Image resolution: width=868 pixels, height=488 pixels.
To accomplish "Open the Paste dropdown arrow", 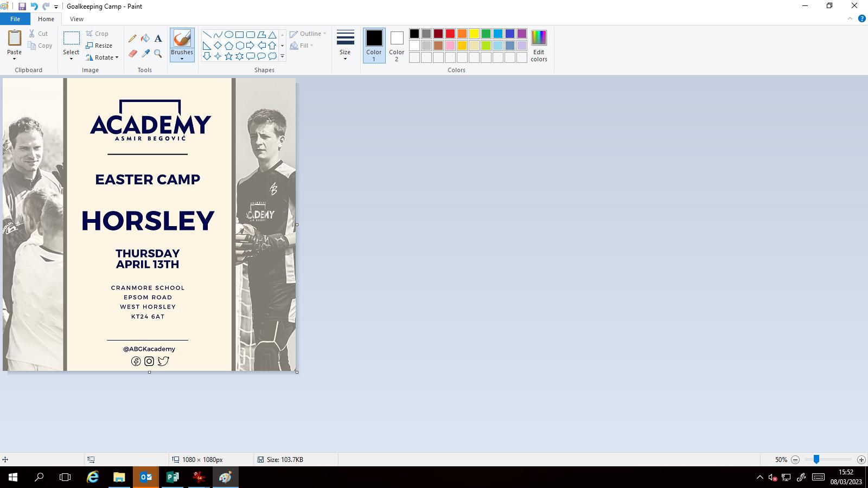I will click(x=14, y=59).
